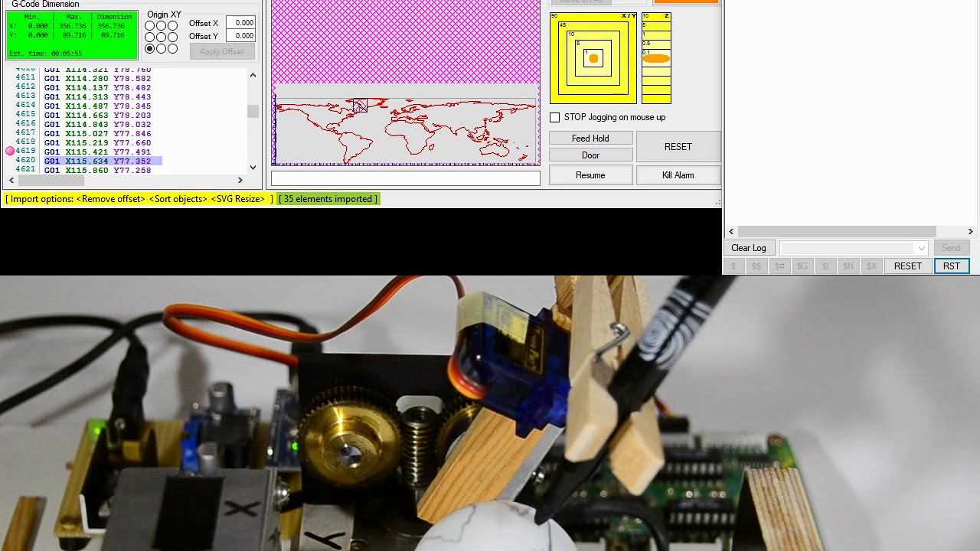Click the SVG Resize import option label
The image size is (980, 551).
point(238,199)
